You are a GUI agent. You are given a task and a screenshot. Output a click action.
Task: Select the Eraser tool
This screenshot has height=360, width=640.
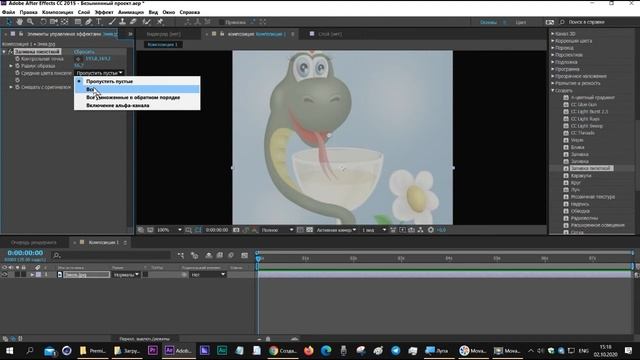click(133, 22)
